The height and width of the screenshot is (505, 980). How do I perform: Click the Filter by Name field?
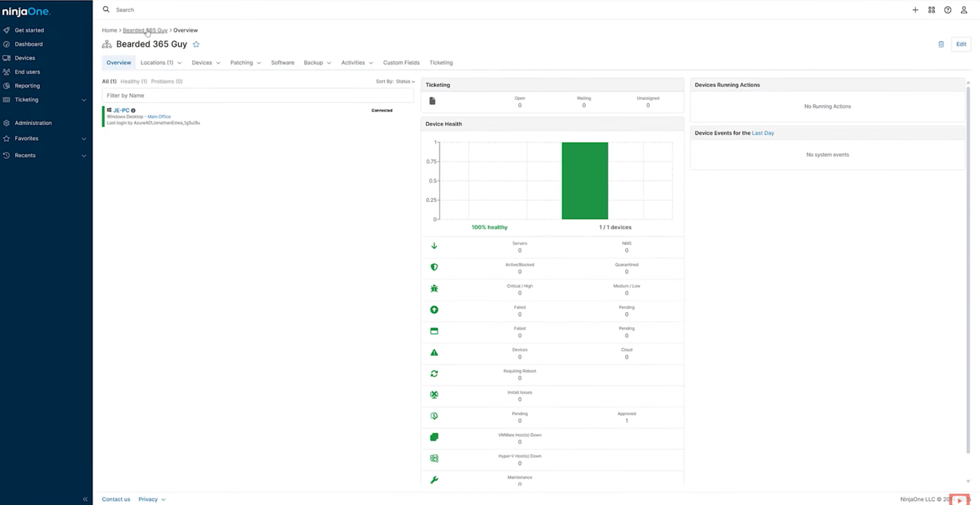coord(258,95)
